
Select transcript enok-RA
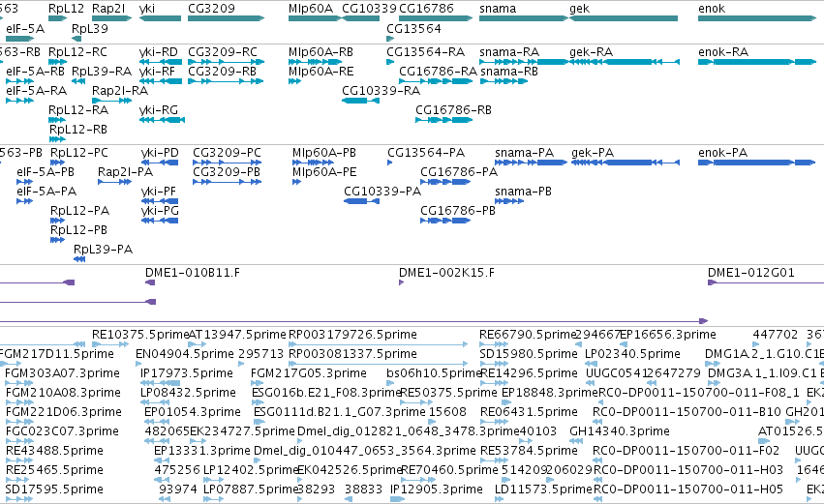[757, 62]
